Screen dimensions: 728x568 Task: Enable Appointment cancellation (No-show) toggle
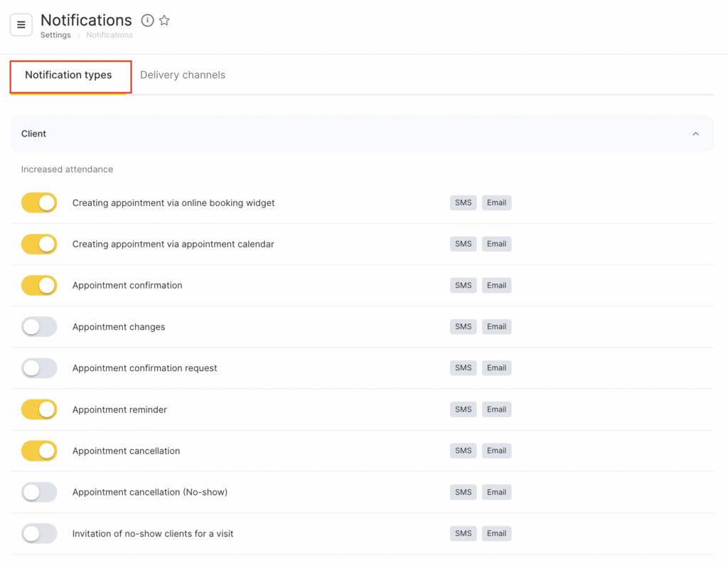click(39, 492)
